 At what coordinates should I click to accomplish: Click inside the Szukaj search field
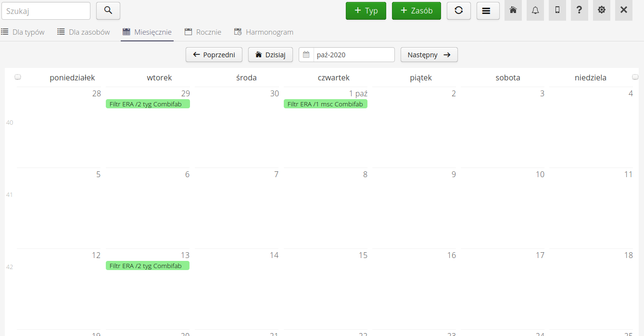(46, 11)
